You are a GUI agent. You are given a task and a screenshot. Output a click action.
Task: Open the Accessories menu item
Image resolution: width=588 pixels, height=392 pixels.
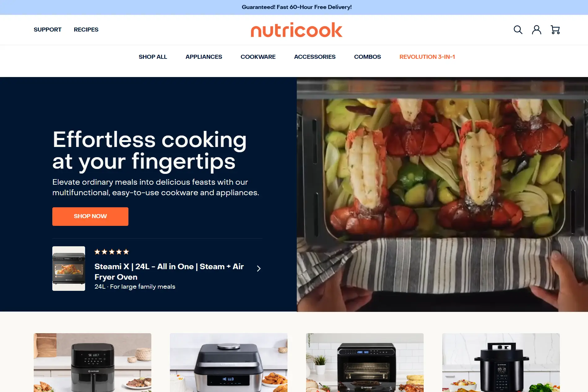(x=315, y=57)
